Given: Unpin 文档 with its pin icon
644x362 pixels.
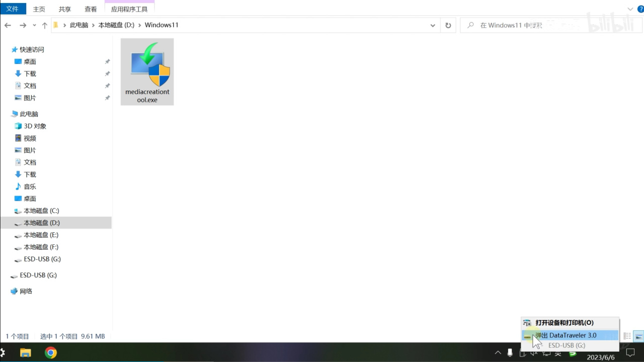Looking at the screenshot, I should (107, 86).
